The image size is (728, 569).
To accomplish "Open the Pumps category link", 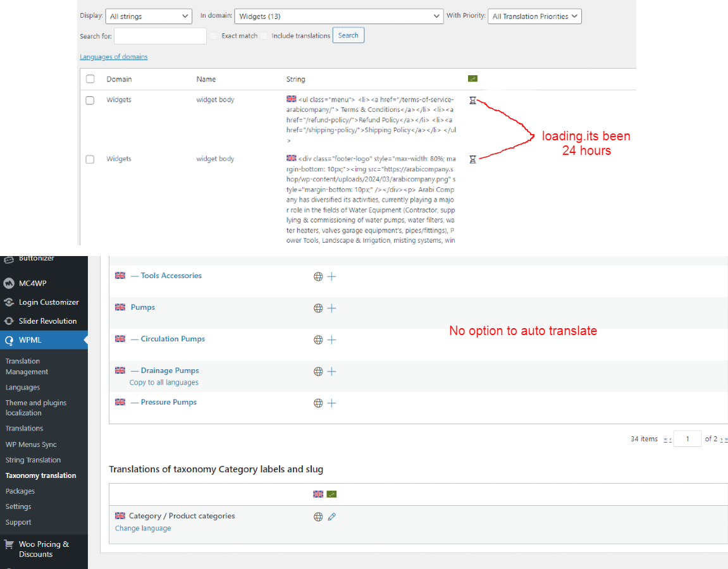I will point(143,307).
